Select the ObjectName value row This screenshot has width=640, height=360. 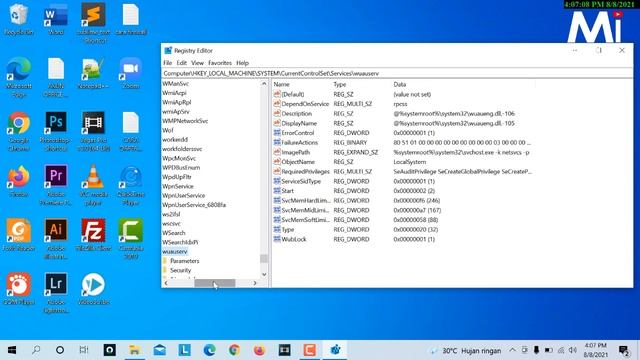(x=403, y=162)
